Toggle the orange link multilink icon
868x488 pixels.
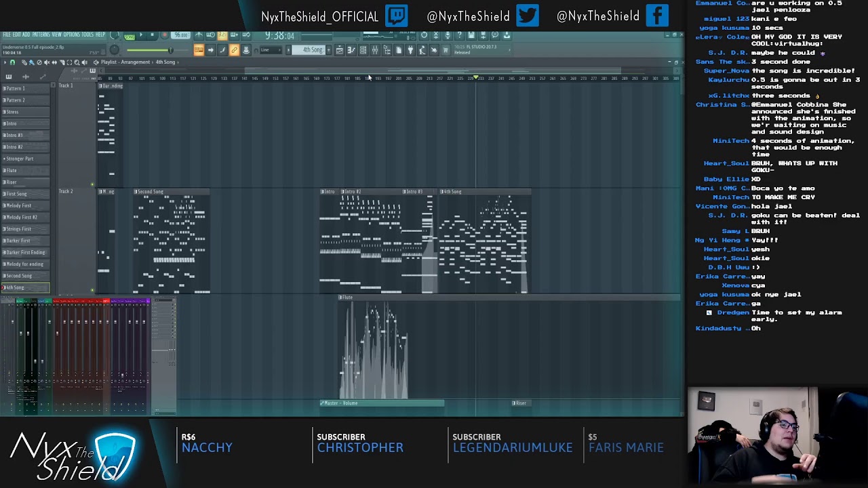(x=234, y=50)
